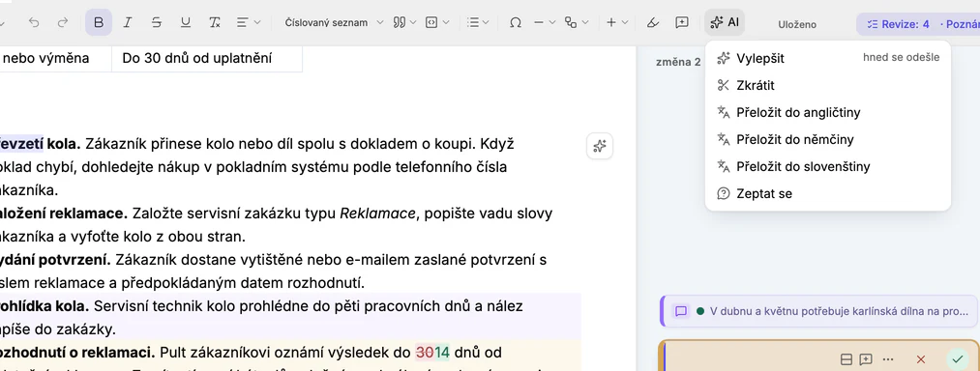980x371 pixels.
Task: Toggle underline formatting
Action: (x=185, y=23)
